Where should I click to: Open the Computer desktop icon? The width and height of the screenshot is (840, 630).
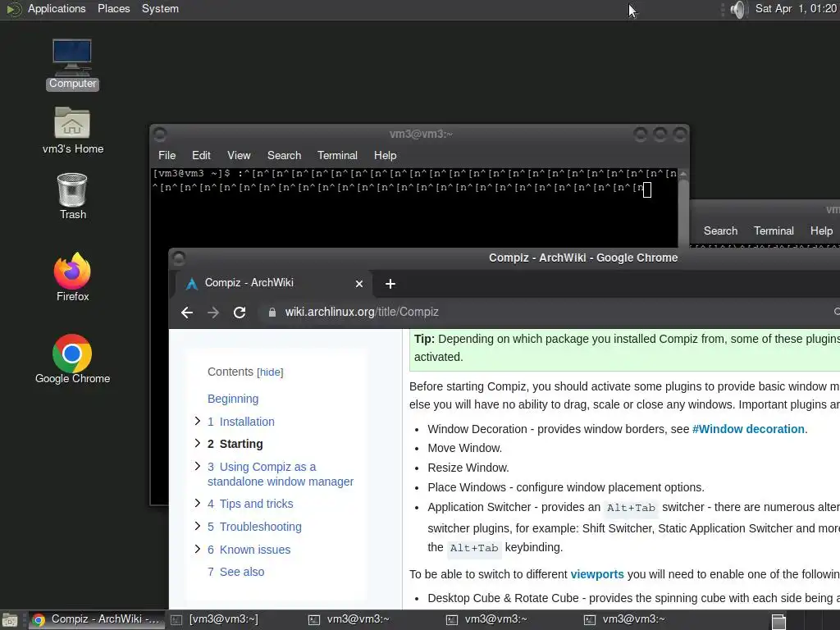point(72,65)
